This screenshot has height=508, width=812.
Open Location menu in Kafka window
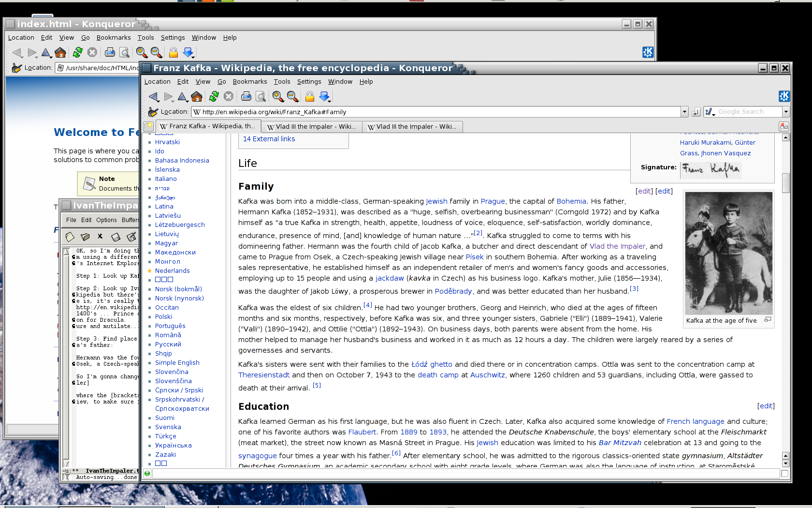[x=157, y=82]
